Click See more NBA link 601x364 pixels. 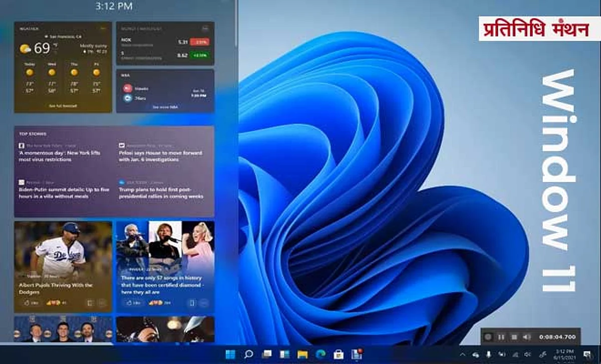(x=165, y=107)
